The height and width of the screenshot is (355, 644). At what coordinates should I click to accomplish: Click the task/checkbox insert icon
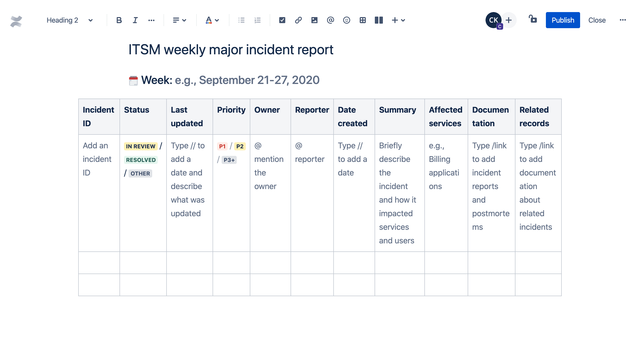pos(282,20)
